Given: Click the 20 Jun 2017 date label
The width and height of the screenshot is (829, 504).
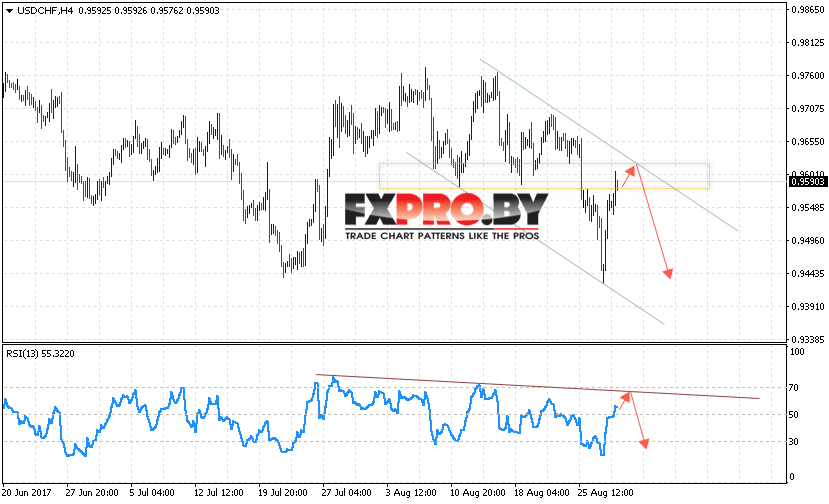Looking at the screenshot, I should 26,492.
